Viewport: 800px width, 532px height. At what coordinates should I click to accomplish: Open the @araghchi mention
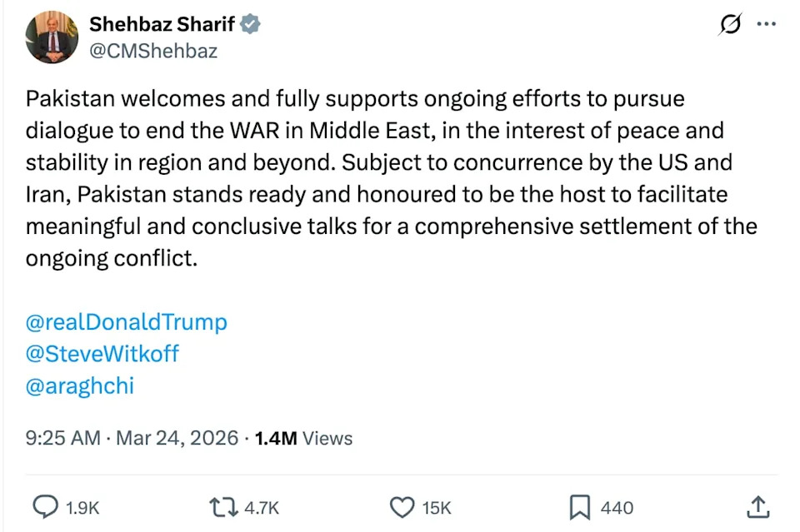click(x=80, y=385)
